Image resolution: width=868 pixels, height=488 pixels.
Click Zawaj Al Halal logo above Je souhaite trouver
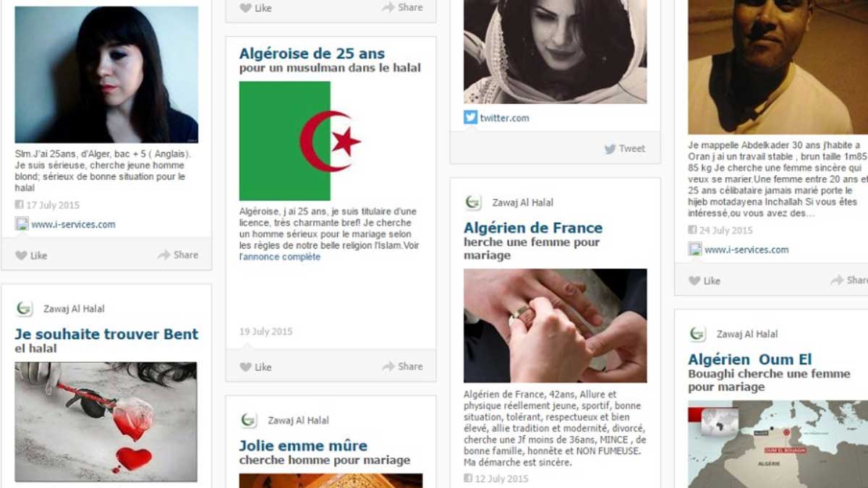click(24, 309)
